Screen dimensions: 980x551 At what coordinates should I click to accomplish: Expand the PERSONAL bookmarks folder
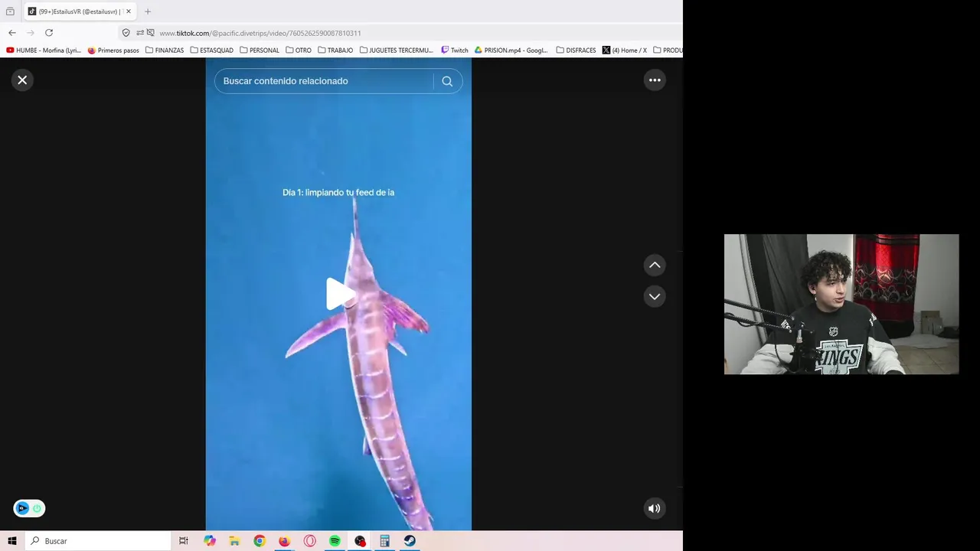tap(260, 51)
